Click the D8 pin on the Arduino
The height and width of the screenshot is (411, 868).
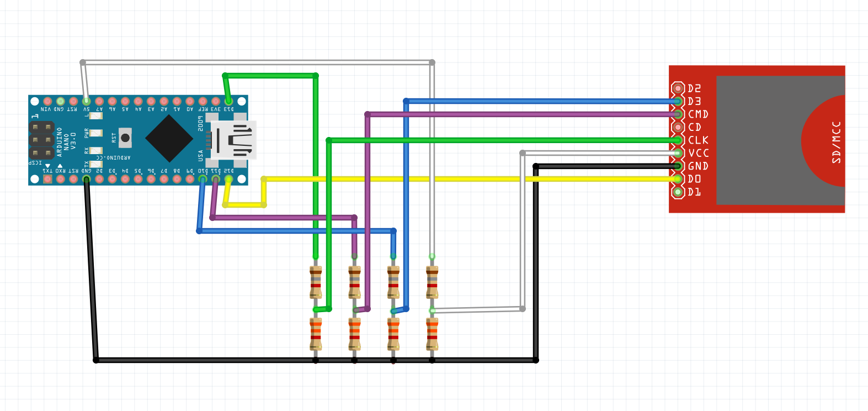coord(177,179)
